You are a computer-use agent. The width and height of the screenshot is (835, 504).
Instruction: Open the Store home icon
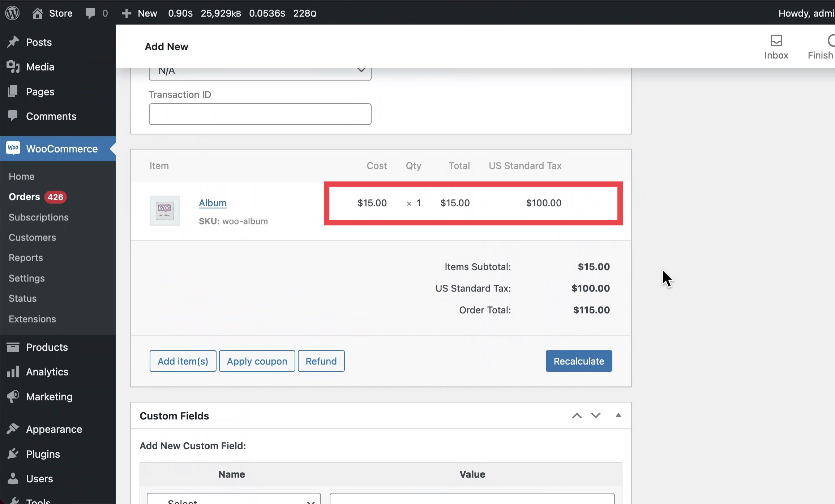tap(38, 13)
